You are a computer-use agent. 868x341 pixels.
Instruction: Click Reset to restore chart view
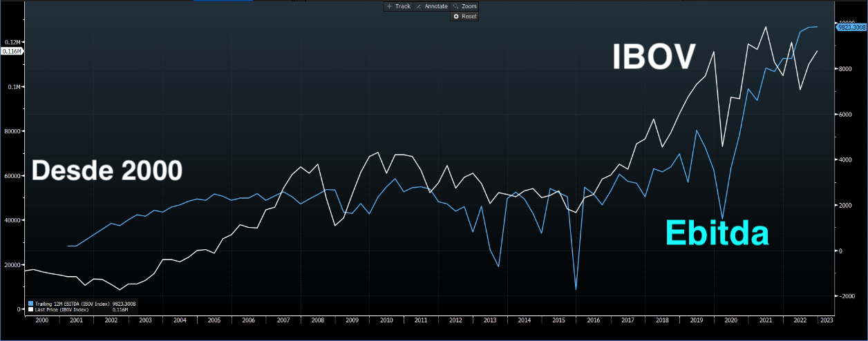464,16
